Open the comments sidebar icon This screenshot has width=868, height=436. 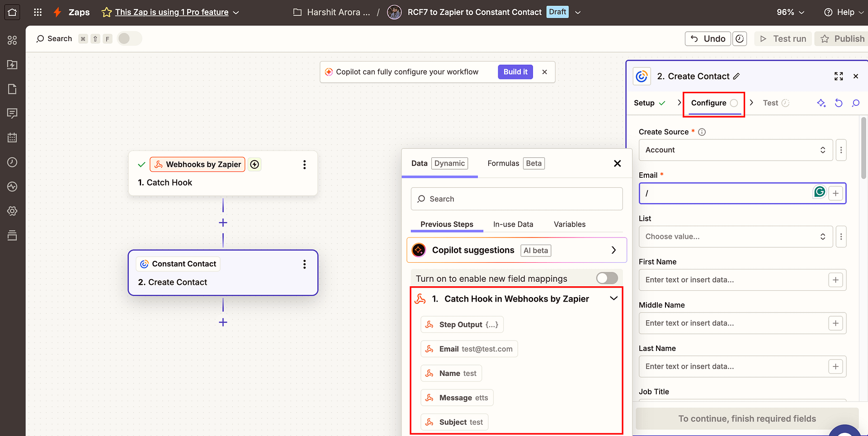[x=12, y=113]
